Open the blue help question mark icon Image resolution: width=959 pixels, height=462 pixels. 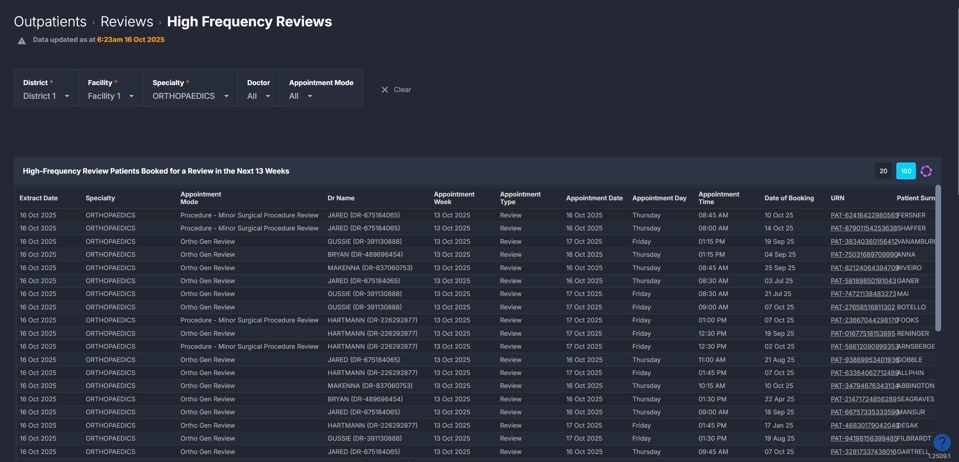coord(942,442)
